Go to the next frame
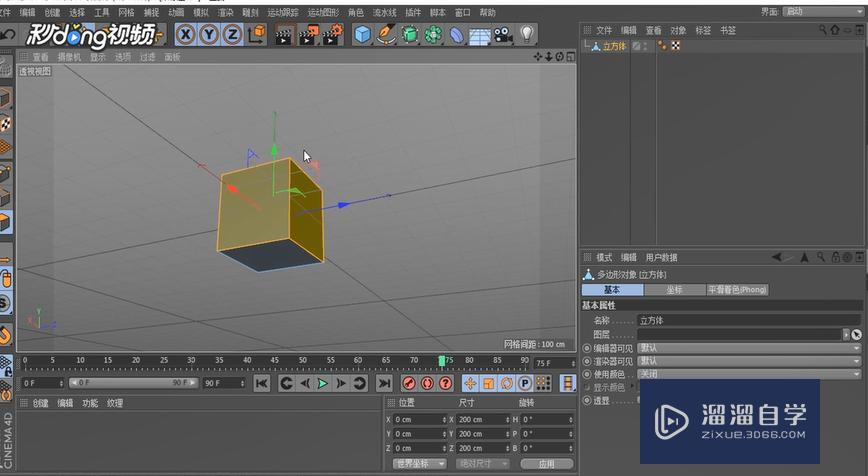Viewport: 868px width, 476px height. pos(341,383)
